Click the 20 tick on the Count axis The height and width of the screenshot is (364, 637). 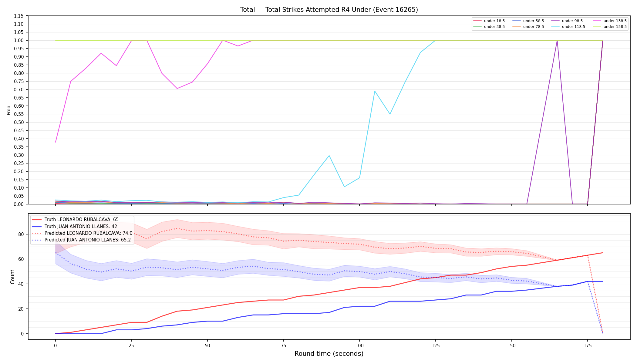(21, 309)
